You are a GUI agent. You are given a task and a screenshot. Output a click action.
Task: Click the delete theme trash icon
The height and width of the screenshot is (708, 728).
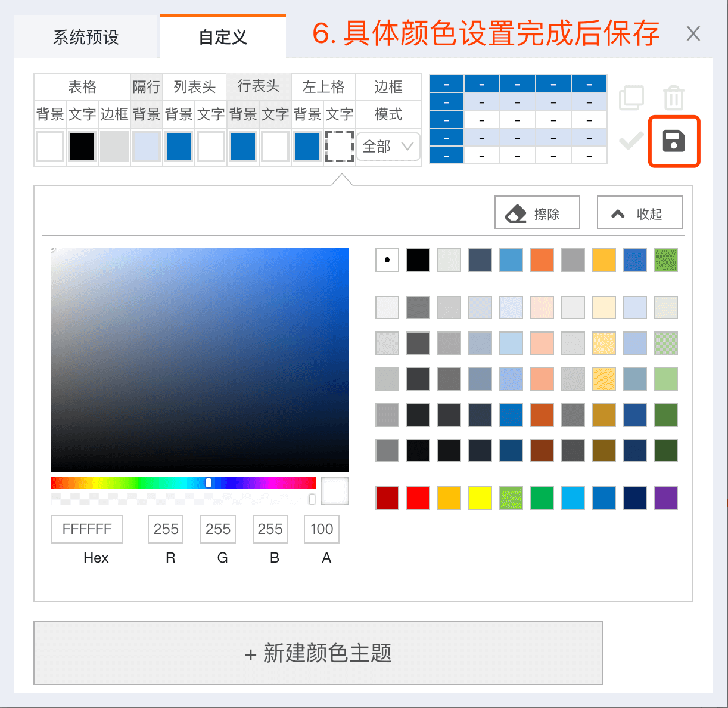(x=674, y=98)
